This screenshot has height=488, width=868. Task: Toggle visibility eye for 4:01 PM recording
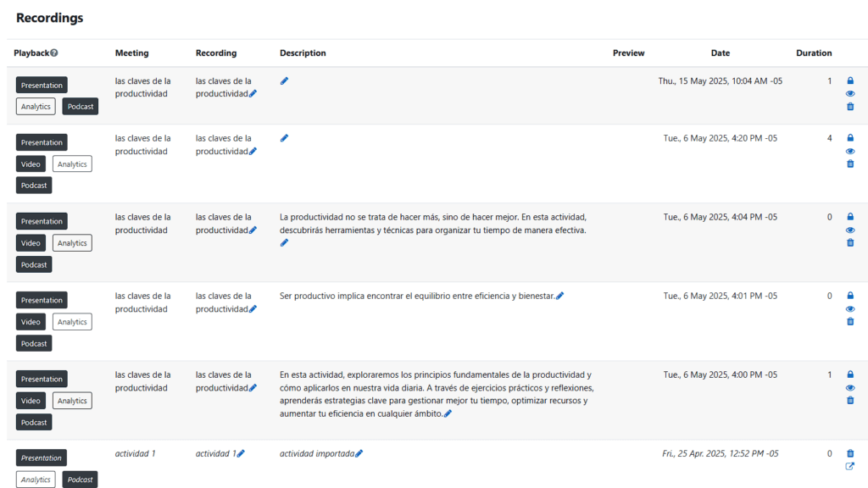(850, 308)
